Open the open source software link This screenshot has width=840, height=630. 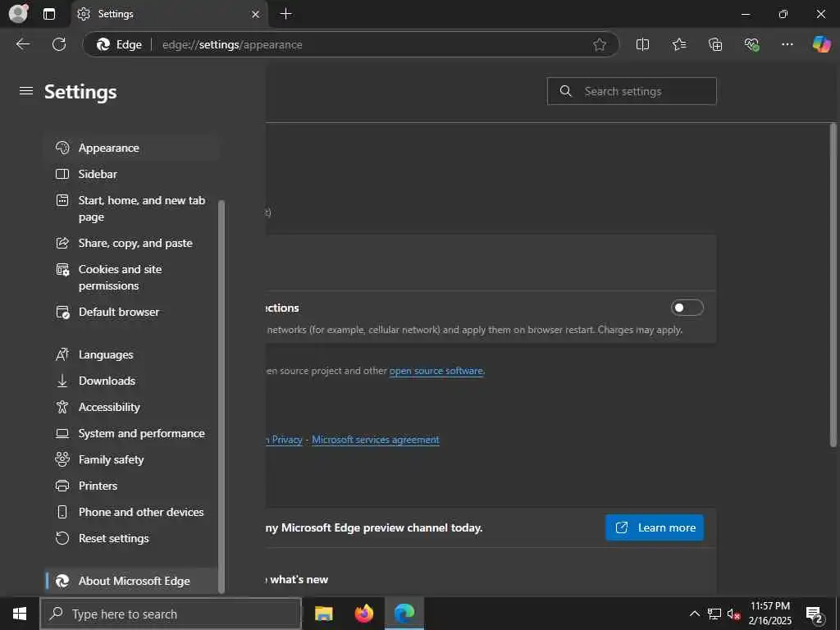[x=436, y=371]
